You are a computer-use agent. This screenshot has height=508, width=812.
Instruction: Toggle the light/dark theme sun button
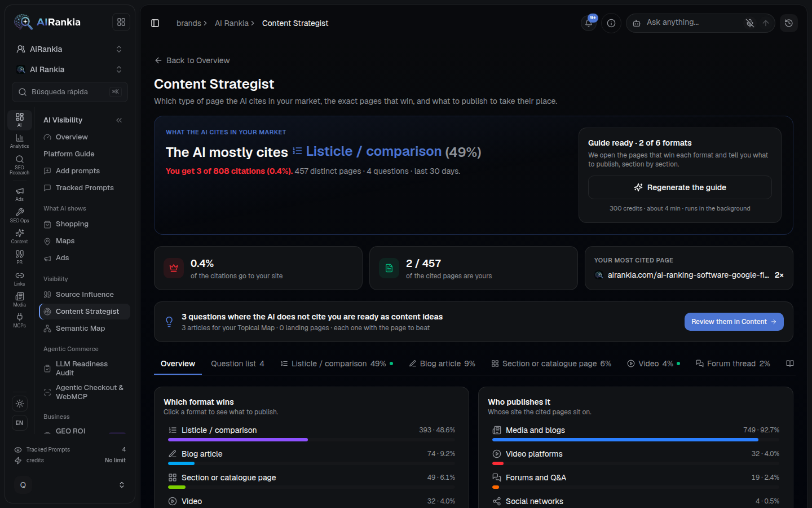point(20,404)
